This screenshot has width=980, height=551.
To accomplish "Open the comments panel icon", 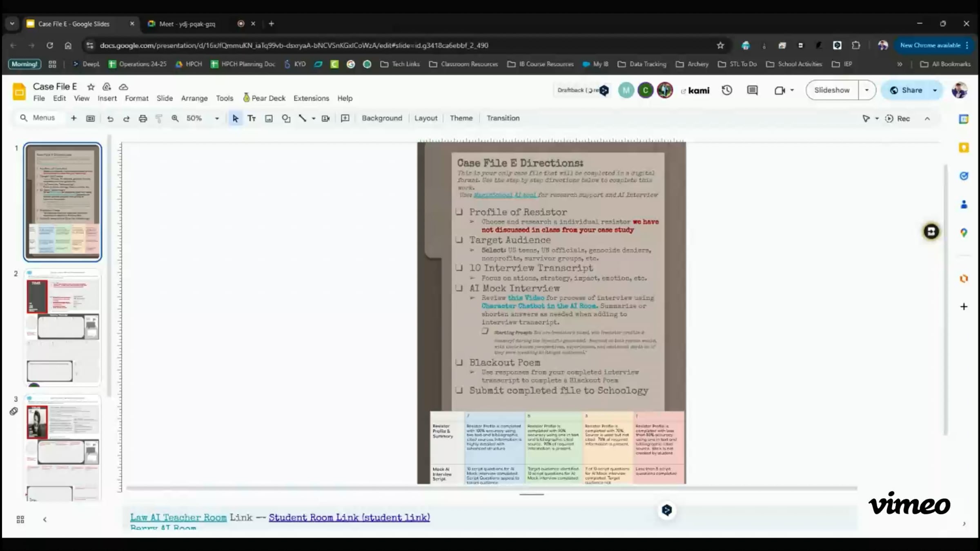I will pos(752,90).
